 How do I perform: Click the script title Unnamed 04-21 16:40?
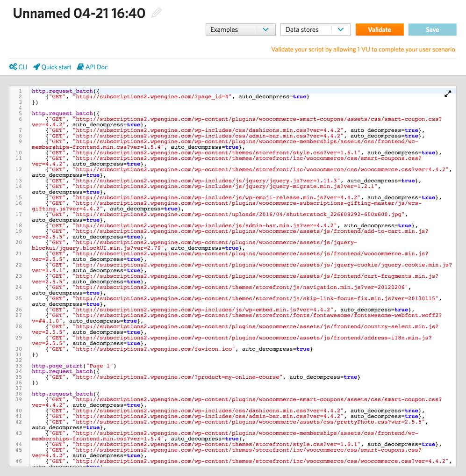coord(79,13)
